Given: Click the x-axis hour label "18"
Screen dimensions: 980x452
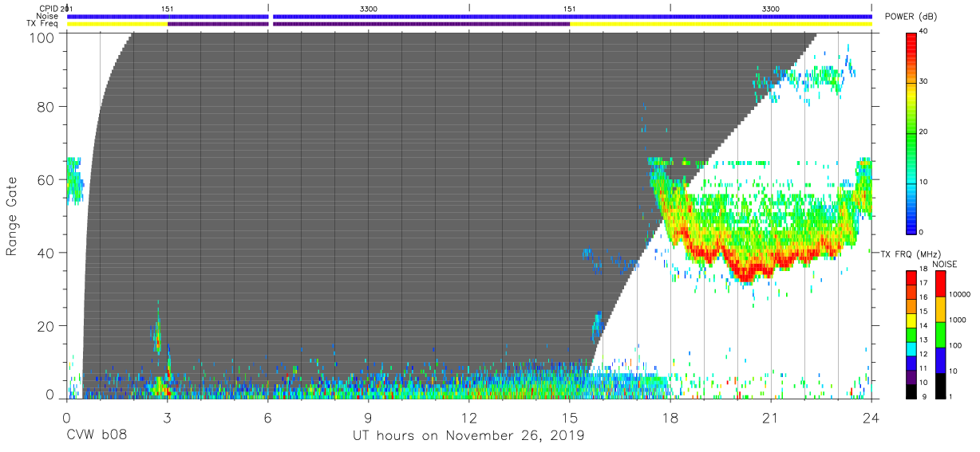Looking at the screenshot, I should (670, 416).
